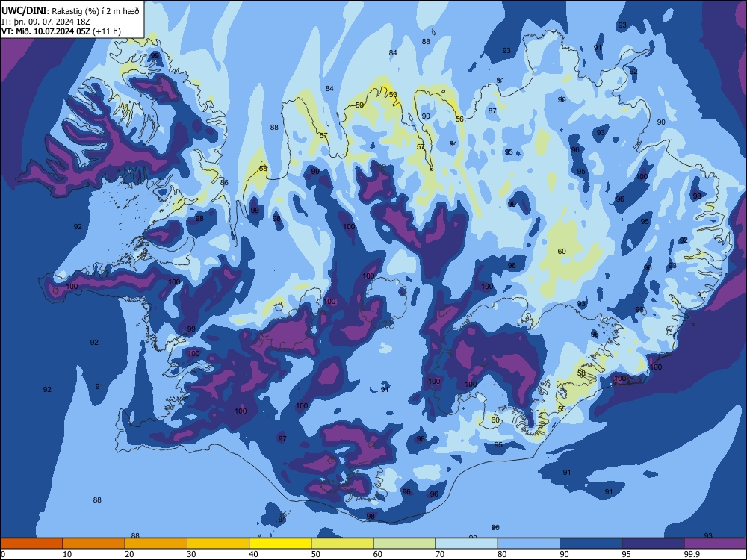The image size is (747, 560).
Task: Click the pale blue 70–80 legend swatch
Action: 466,544
